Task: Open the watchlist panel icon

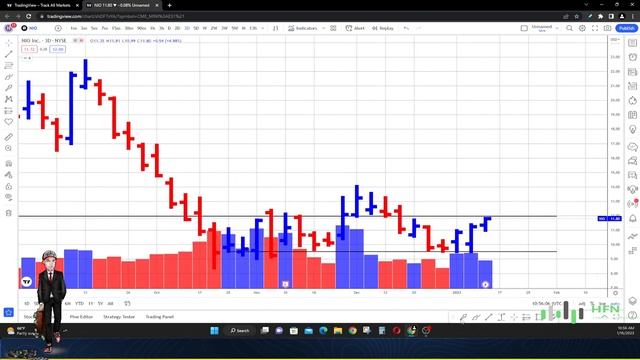Action: 633,43
